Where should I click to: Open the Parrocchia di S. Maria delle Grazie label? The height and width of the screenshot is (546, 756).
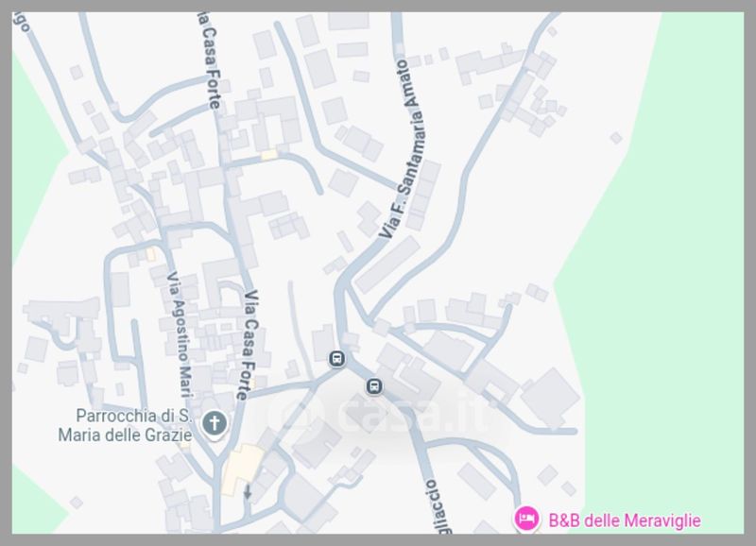pos(126,425)
